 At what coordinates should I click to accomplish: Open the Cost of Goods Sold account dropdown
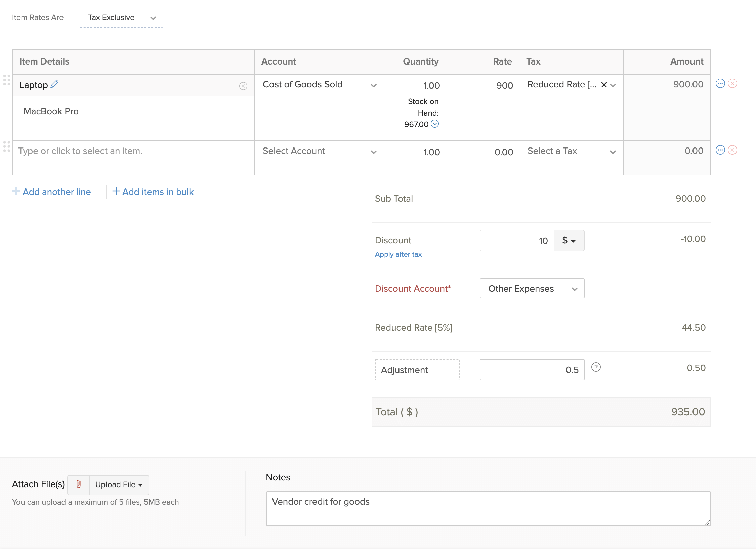click(x=374, y=86)
